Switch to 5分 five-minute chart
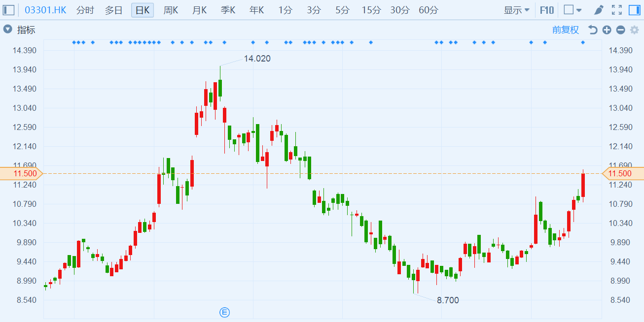The width and height of the screenshot is (644, 322). pos(342,10)
